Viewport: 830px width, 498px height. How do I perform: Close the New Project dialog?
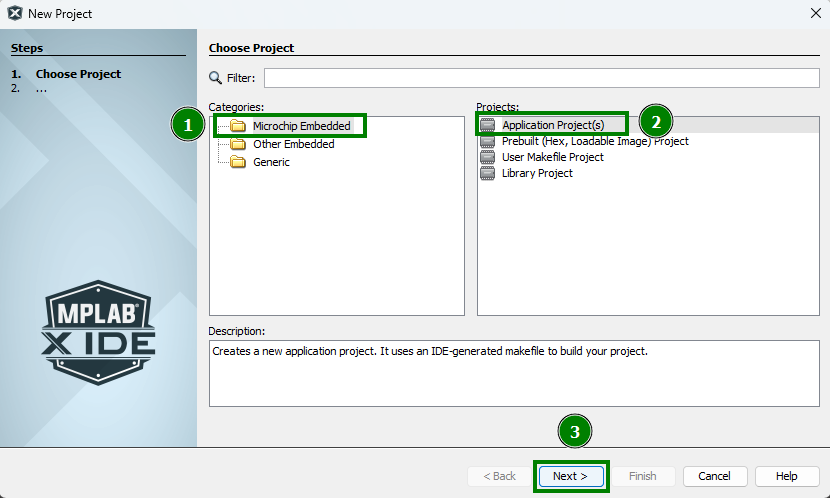tap(816, 13)
